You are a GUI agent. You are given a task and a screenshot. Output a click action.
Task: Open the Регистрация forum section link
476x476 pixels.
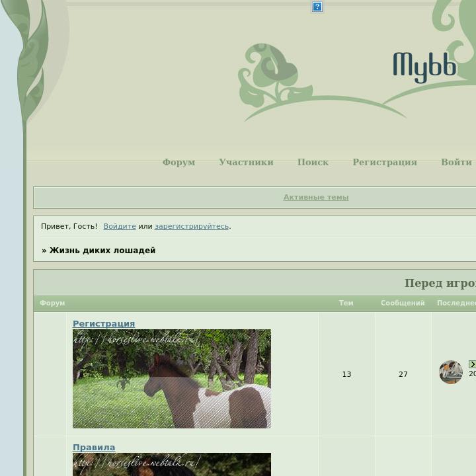[x=104, y=323]
